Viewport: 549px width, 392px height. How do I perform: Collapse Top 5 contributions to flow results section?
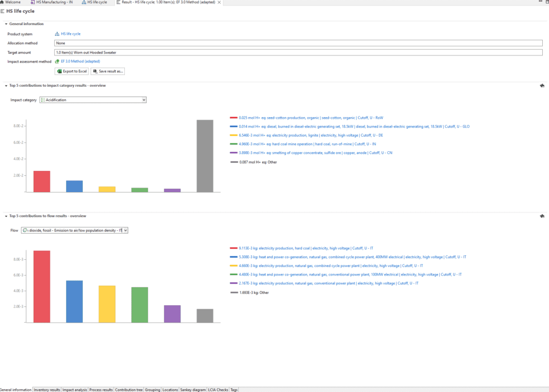[6, 216]
